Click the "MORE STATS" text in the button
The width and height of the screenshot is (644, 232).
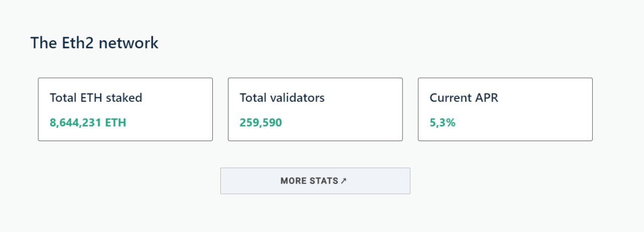(309, 181)
